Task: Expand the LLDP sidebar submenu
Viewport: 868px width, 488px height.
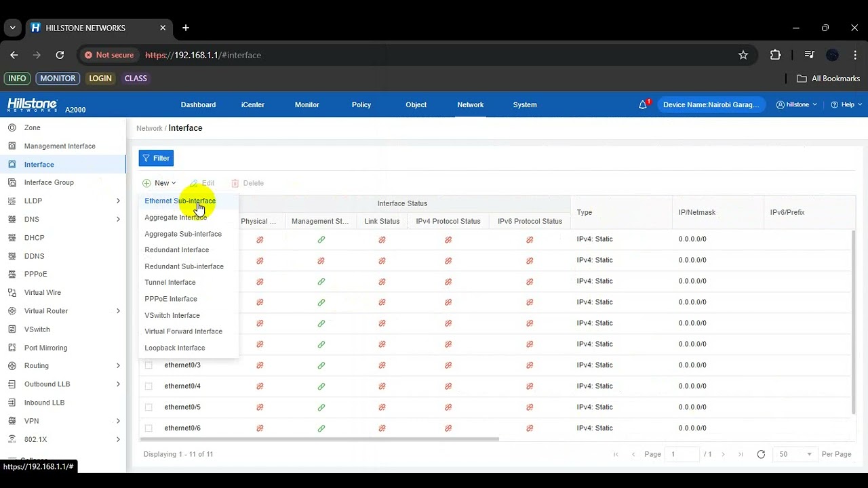Action: click(118, 201)
